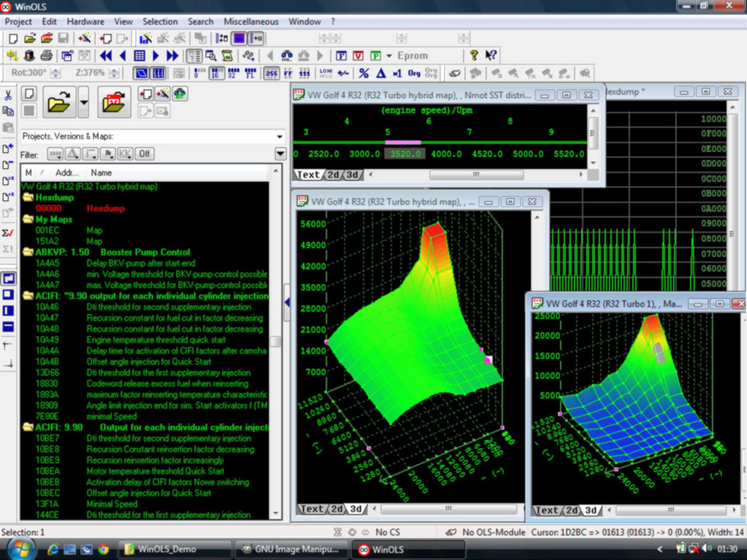Screen dimensions: 747x560
Task: Click the KK filter button
Action: click(126, 154)
